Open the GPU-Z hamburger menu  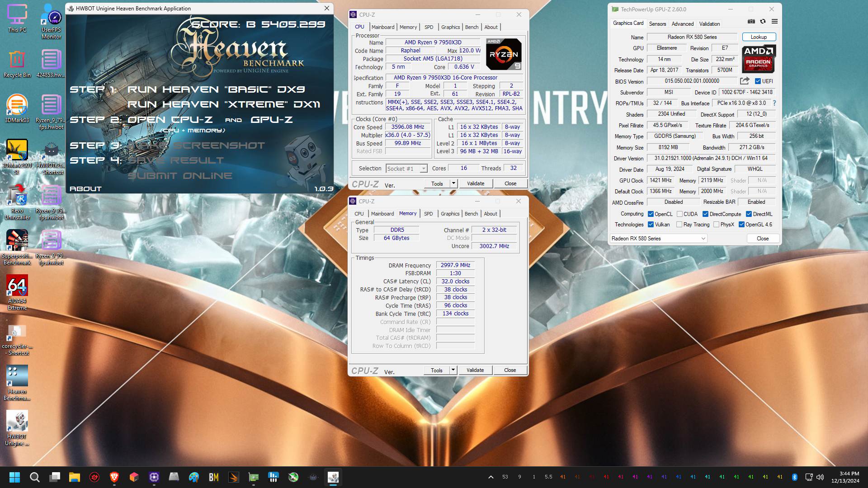click(x=774, y=22)
